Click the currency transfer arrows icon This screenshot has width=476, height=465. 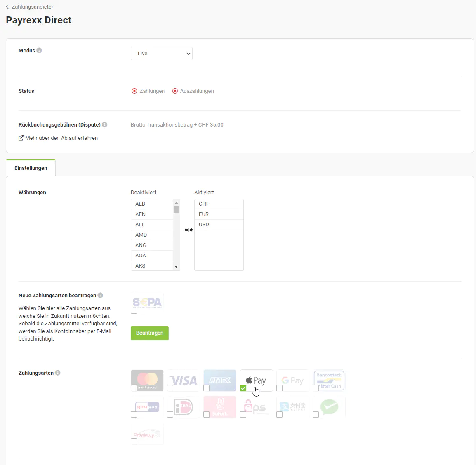tap(189, 230)
